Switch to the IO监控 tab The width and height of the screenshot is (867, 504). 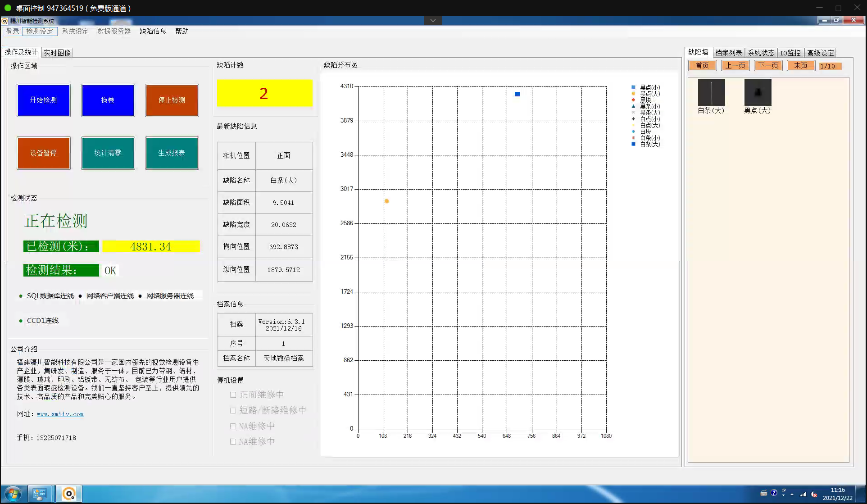coord(790,53)
